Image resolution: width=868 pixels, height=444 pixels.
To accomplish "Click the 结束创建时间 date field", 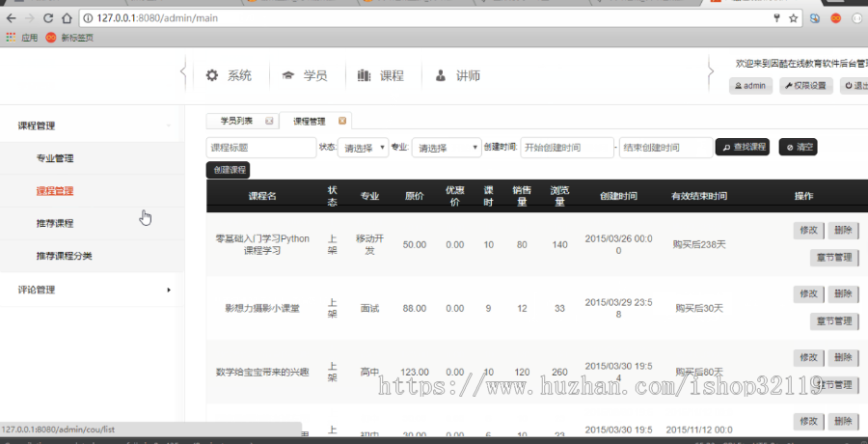I will (665, 148).
